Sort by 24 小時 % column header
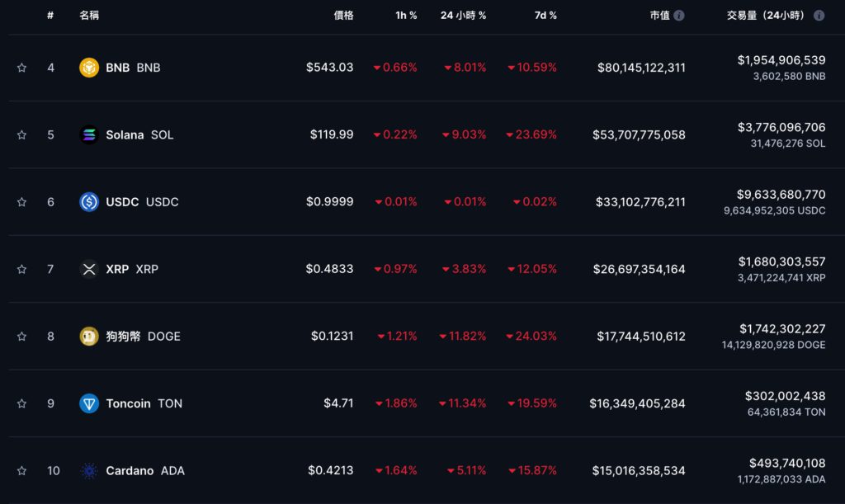 [x=463, y=16]
